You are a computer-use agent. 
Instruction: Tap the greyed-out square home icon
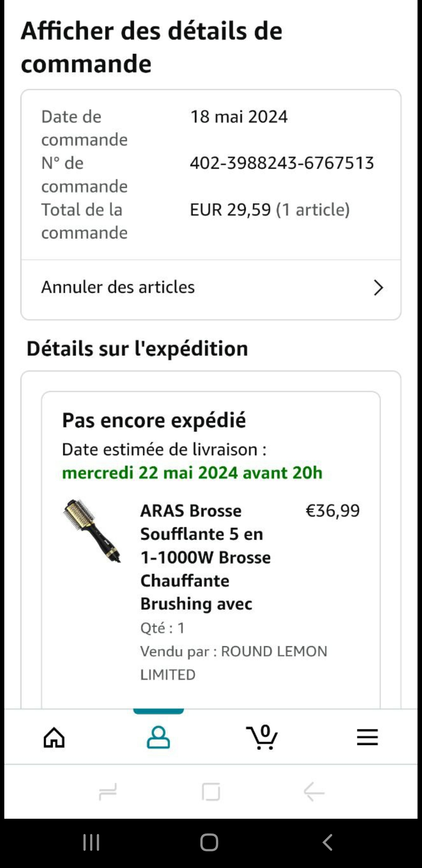pyautogui.click(x=211, y=792)
